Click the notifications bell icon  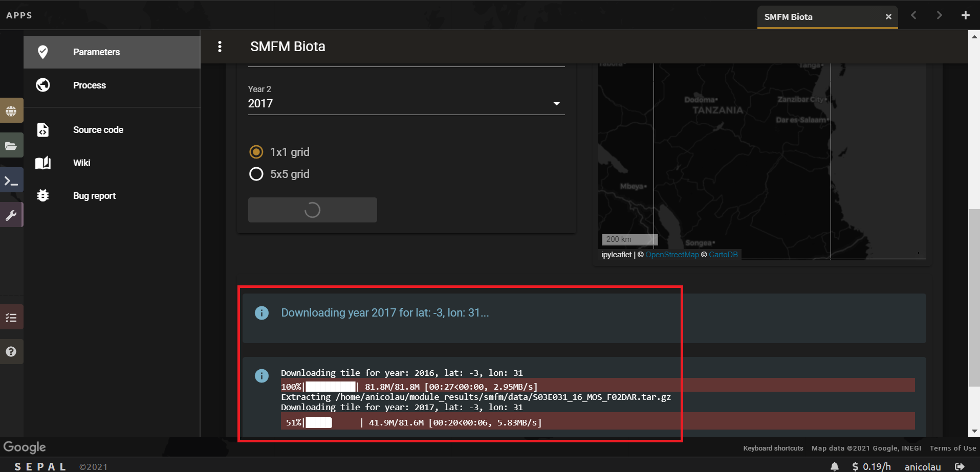835,466
